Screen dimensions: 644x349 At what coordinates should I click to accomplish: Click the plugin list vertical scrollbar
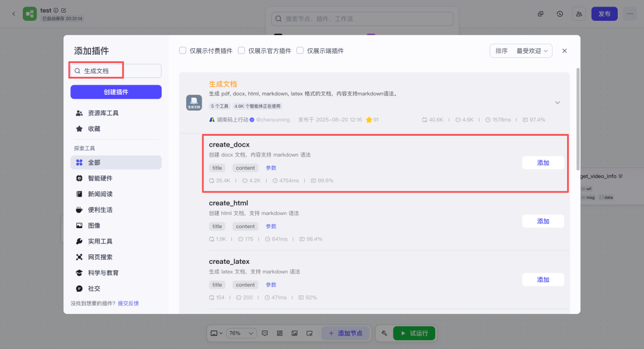tap(577, 119)
